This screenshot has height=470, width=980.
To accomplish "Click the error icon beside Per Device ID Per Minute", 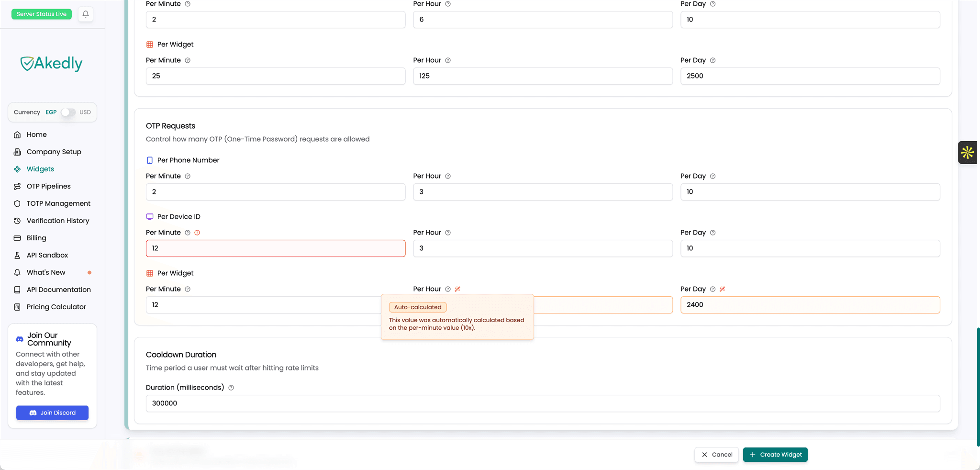I will (197, 233).
